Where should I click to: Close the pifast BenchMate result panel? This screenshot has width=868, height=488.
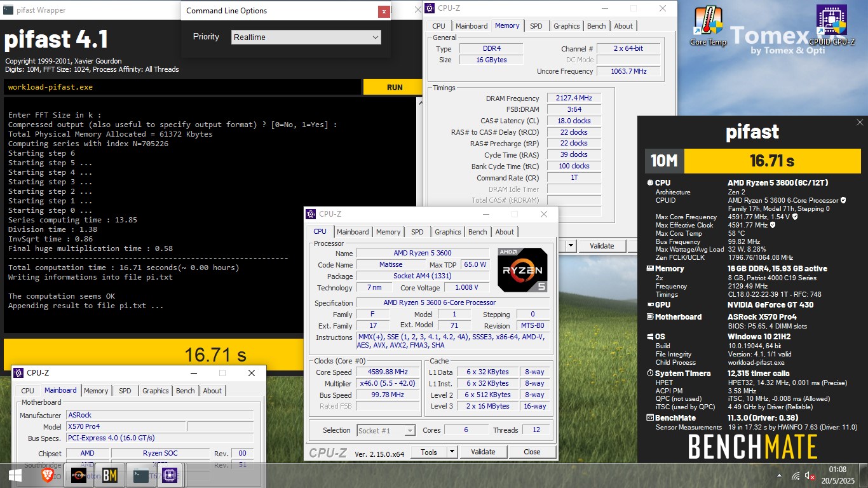coord(860,123)
